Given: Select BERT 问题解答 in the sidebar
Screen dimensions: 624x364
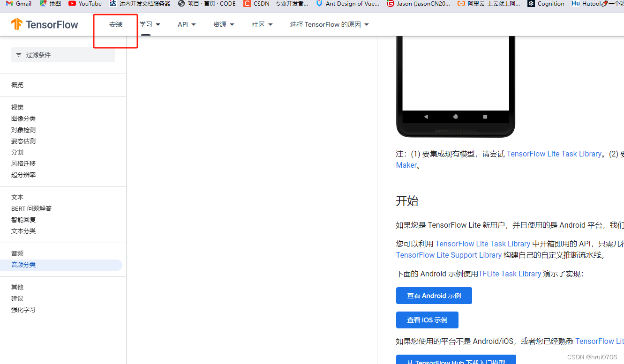Looking at the screenshot, I should click(x=31, y=208).
